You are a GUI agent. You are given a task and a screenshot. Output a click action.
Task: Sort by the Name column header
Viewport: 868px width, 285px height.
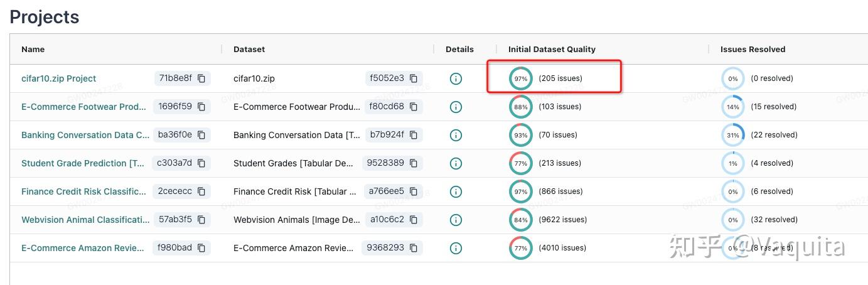point(33,49)
